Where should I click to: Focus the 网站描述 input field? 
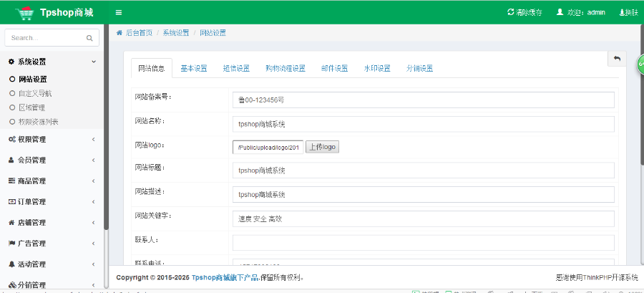coord(424,194)
